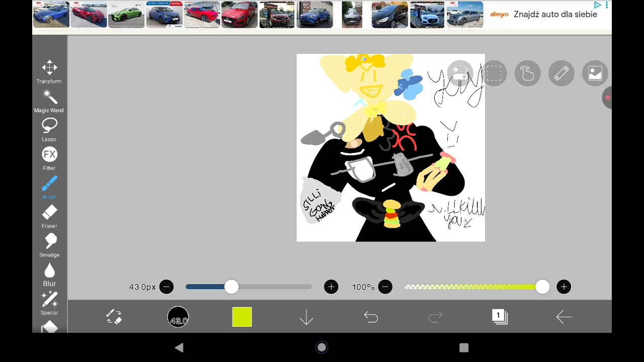
Task: Tap the Android home button
Action: 321,348
